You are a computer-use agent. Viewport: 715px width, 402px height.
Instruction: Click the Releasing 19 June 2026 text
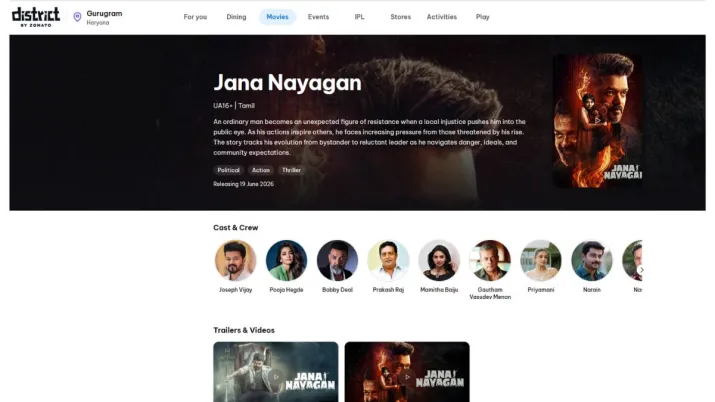pyautogui.click(x=244, y=184)
